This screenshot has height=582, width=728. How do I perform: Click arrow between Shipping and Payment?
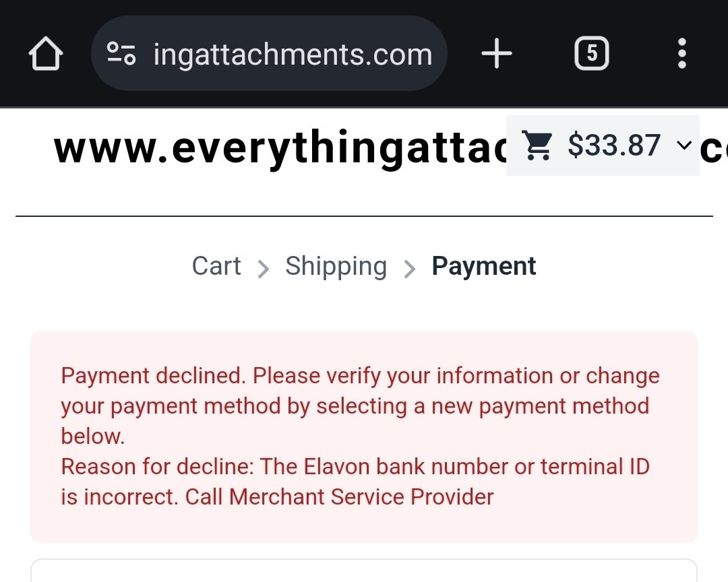[409, 269]
